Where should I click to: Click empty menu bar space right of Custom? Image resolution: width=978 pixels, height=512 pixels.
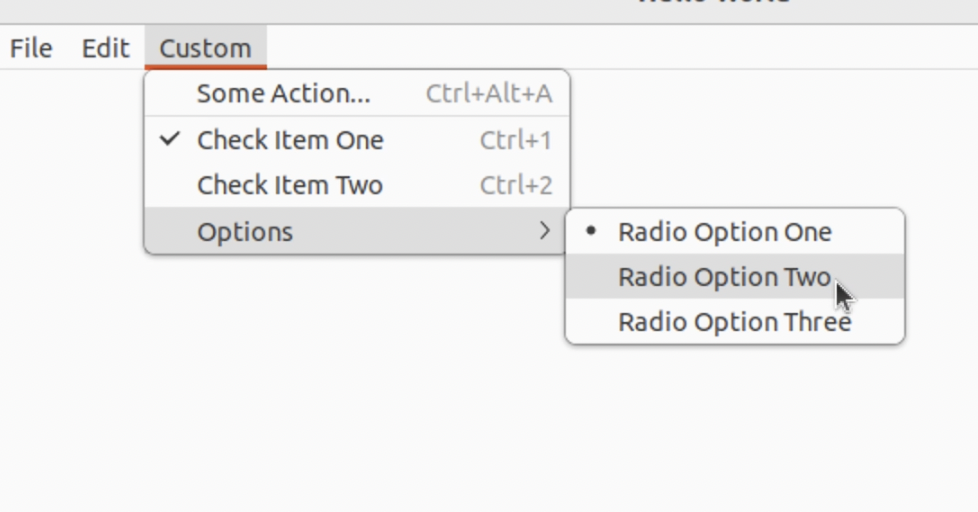600,48
